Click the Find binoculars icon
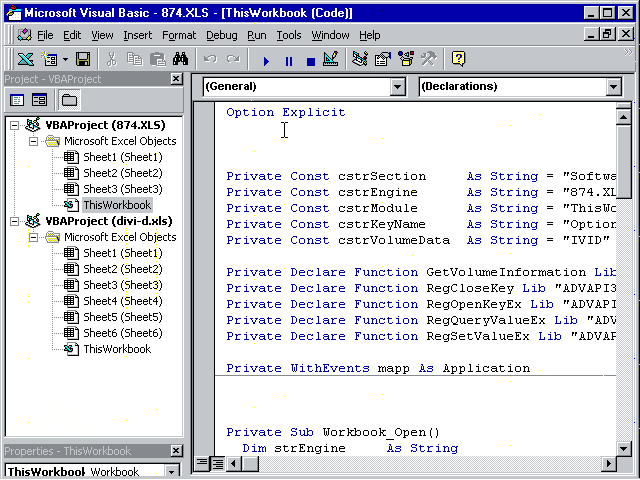This screenshot has height=480, width=640. pyautogui.click(x=180, y=60)
